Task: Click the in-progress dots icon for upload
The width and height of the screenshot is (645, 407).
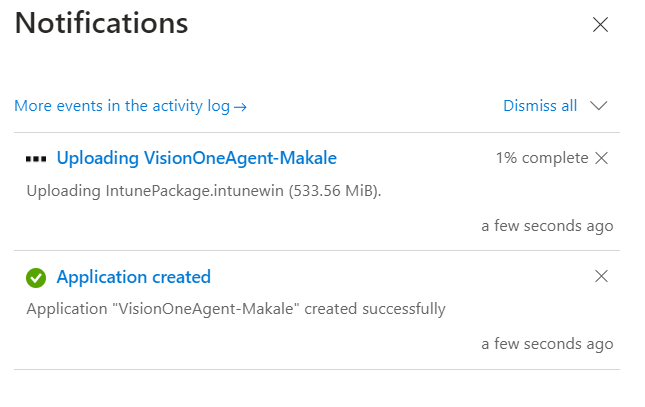Action: click(36, 158)
